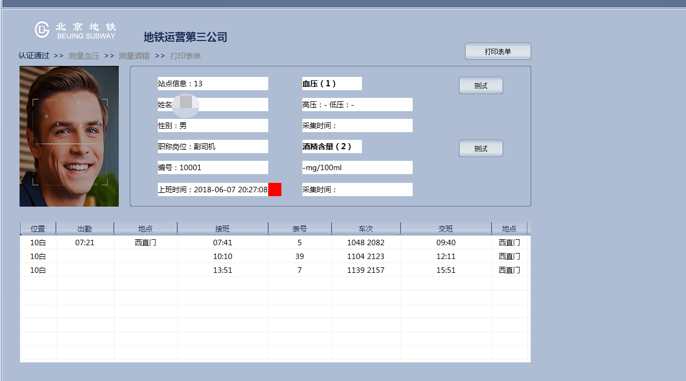This screenshot has height=381, width=686.
Task: Click 10白 in the 07:41 row
Action: point(38,243)
